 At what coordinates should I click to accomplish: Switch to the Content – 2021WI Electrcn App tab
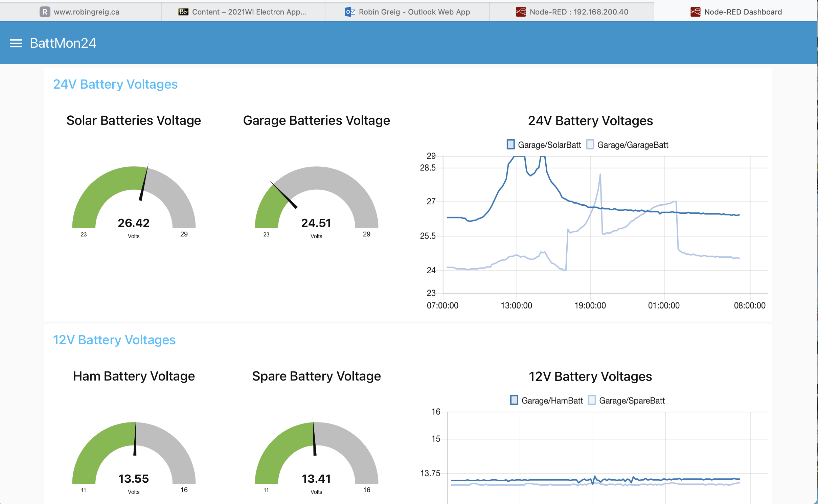click(243, 12)
